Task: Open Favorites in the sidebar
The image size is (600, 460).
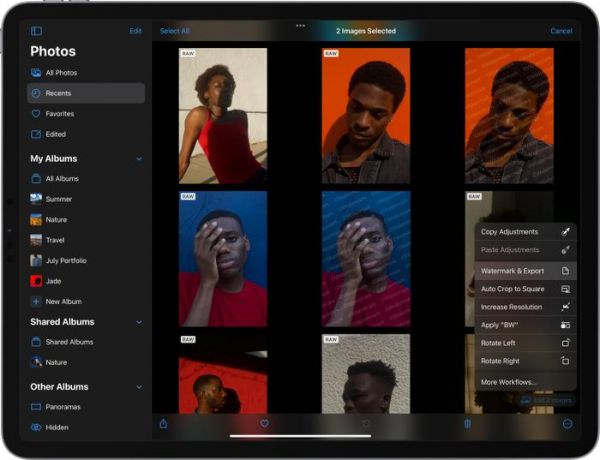Action: tap(59, 114)
